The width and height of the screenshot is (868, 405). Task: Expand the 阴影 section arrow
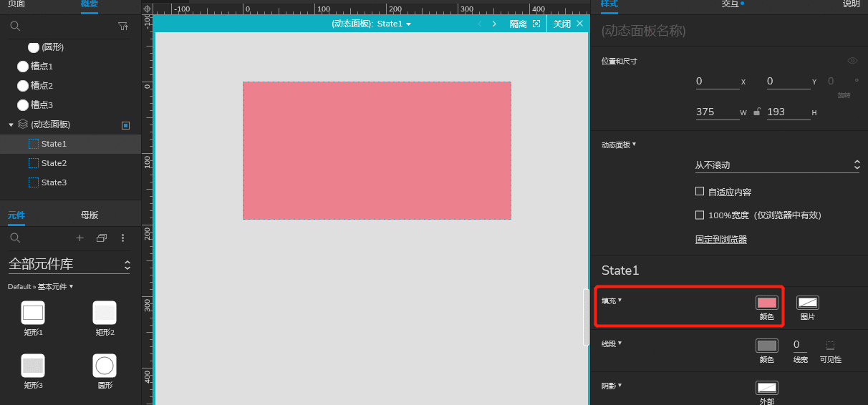point(619,385)
